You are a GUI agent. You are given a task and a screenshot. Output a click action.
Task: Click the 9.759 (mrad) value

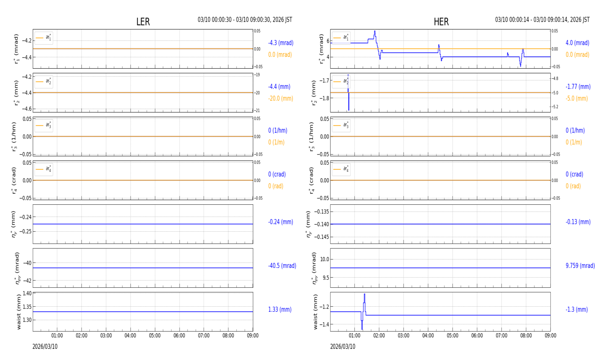[580, 266]
